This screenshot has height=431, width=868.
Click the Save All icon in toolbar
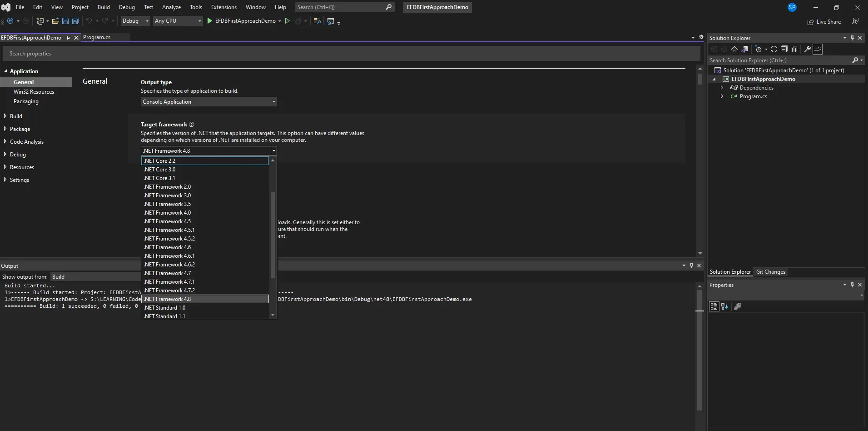coord(75,21)
